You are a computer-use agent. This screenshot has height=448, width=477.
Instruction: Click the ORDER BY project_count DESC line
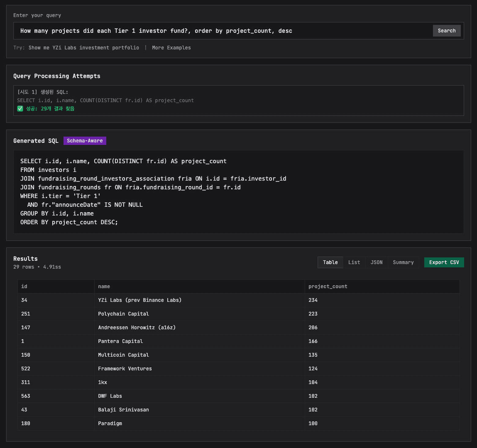[x=69, y=222]
